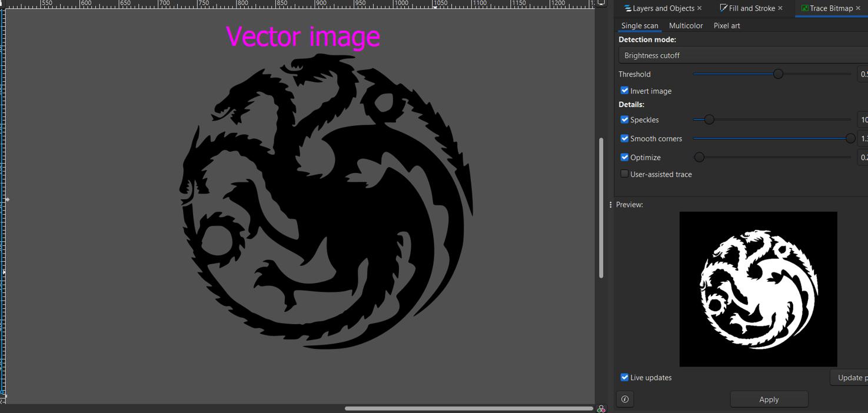Viewport: 868px width, 413px height.
Task: Uncheck the Invert image checkbox
Action: click(x=624, y=91)
